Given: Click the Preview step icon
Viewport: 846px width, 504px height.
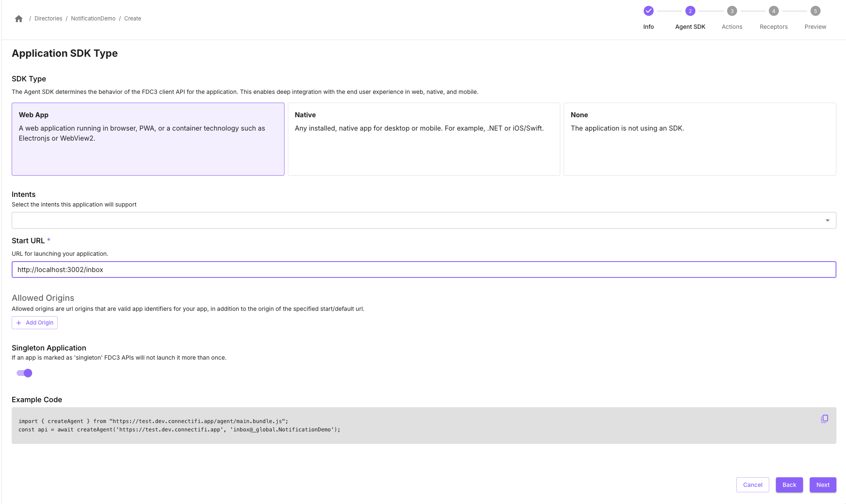Looking at the screenshot, I should pos(815,11).
